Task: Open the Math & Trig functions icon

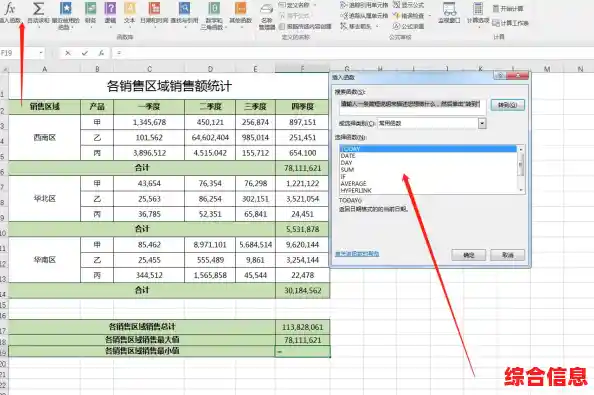Action: pyautogui.click(x=214, y=8)
